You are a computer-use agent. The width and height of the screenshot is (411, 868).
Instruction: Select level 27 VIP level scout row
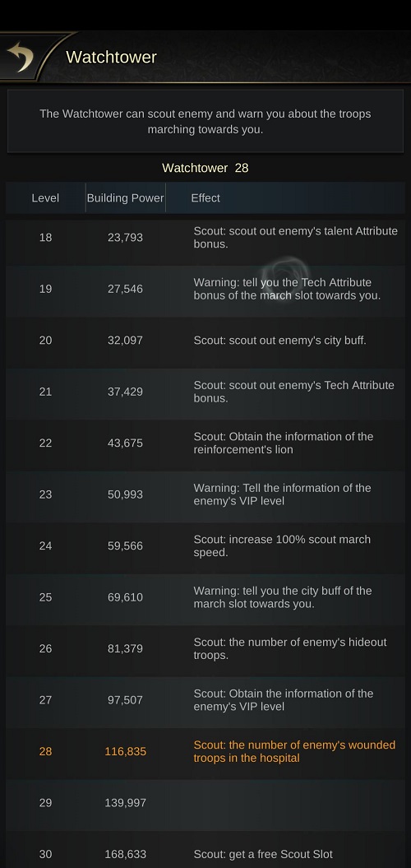coord(205,700)
